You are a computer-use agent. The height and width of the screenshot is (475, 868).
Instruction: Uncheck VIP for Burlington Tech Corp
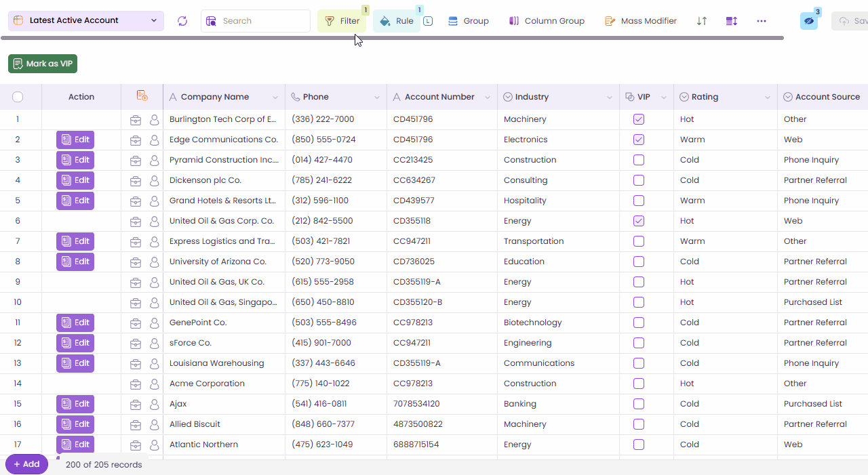[639, 119]
